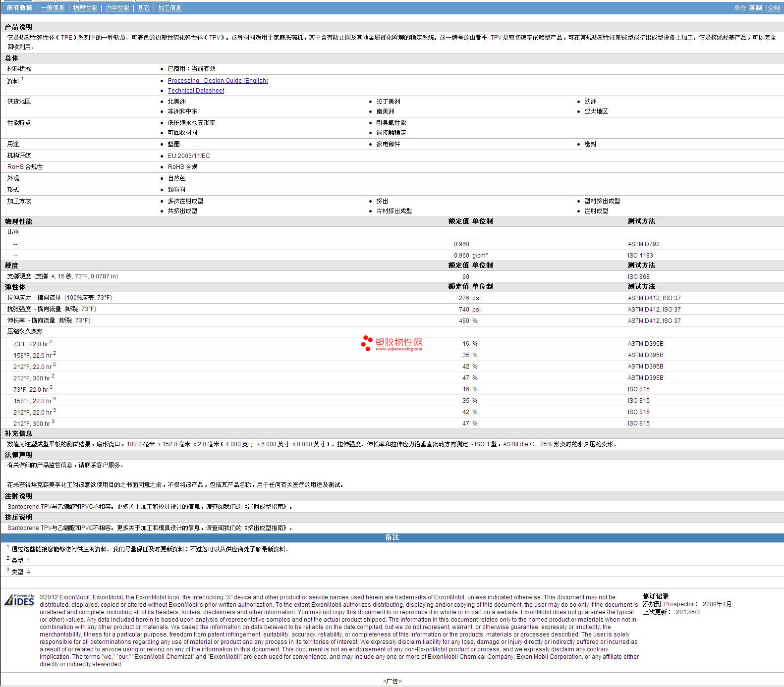
Task: Click the 亚太地区 entry
Action: pyautogui.click(x=596, y=111)
